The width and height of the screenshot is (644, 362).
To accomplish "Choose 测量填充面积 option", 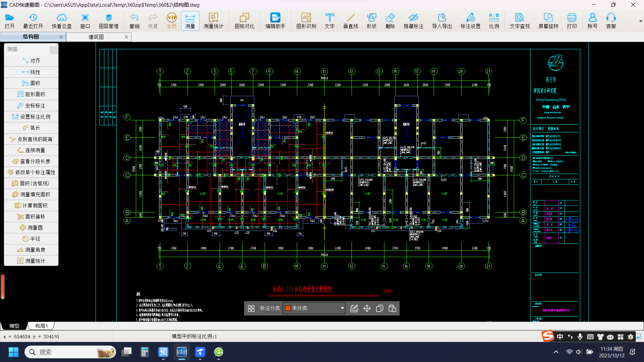I will pos(31,194).
